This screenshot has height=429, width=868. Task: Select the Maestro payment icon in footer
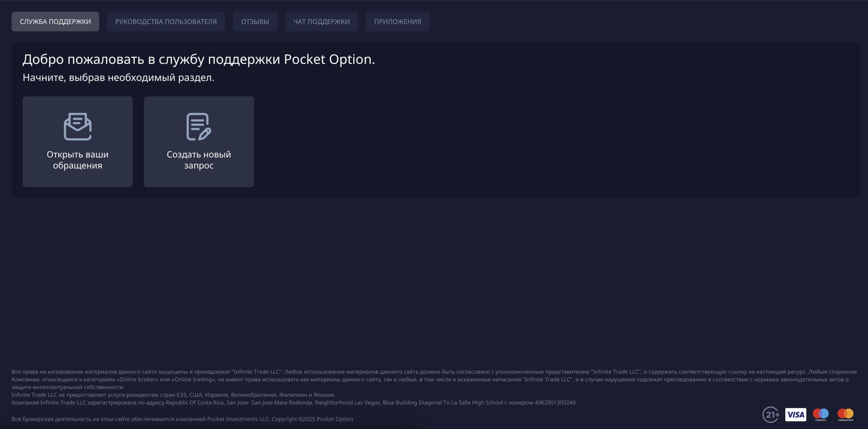821,414
